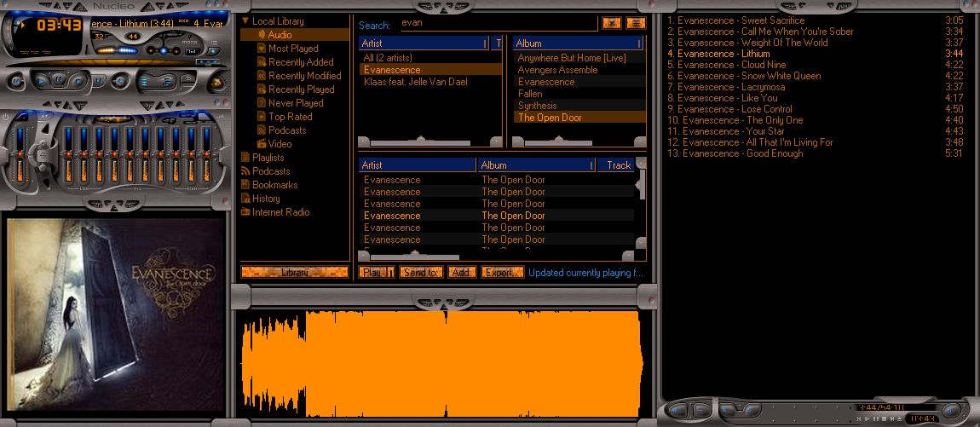Go to previous track in main player
Image resolution: width=980 pixels, height=427 pixels.
coord(15,81)
